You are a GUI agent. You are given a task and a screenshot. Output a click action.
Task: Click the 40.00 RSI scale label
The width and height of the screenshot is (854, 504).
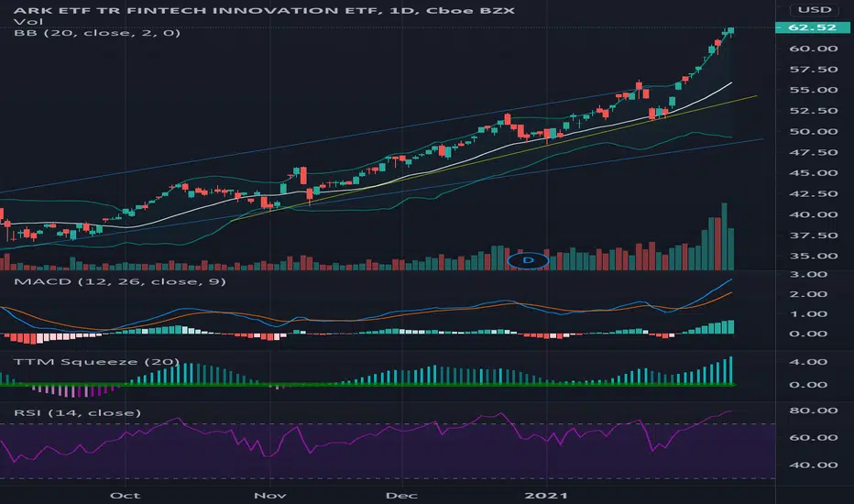814,465
